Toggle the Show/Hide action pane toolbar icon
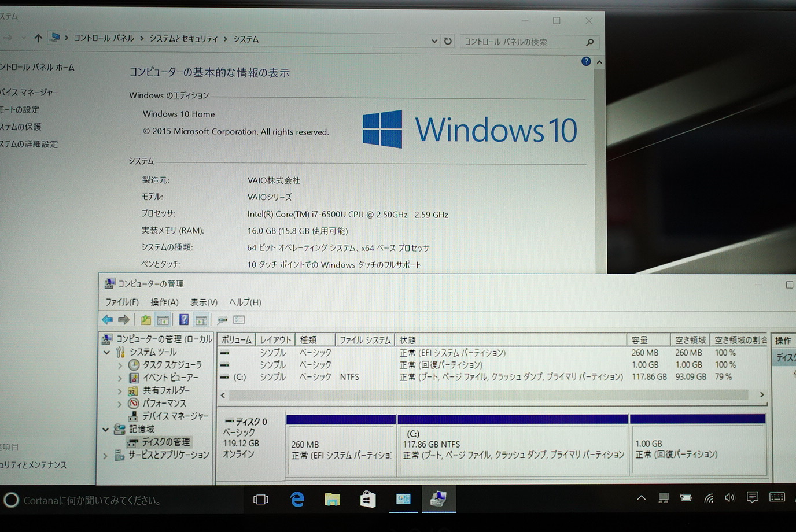The image size is (796, 532). click(x=201, y=320)
